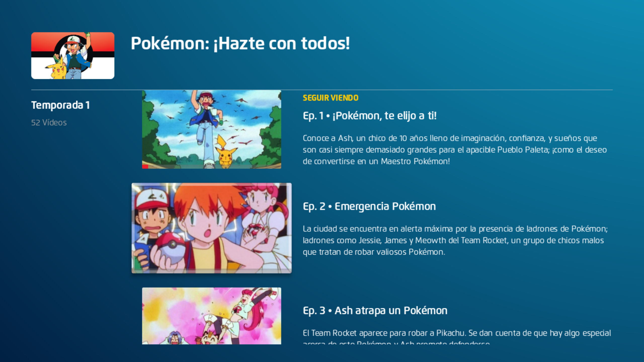Click the red progress bar on Episode 1
The height and width of the screenshot is (362, 644).
tap(145, 167)
